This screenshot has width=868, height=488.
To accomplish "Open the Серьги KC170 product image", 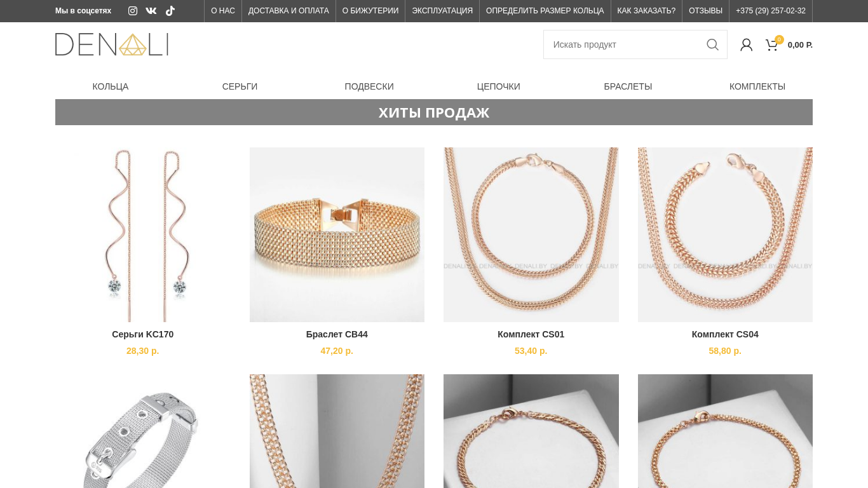I will point(143,234).
